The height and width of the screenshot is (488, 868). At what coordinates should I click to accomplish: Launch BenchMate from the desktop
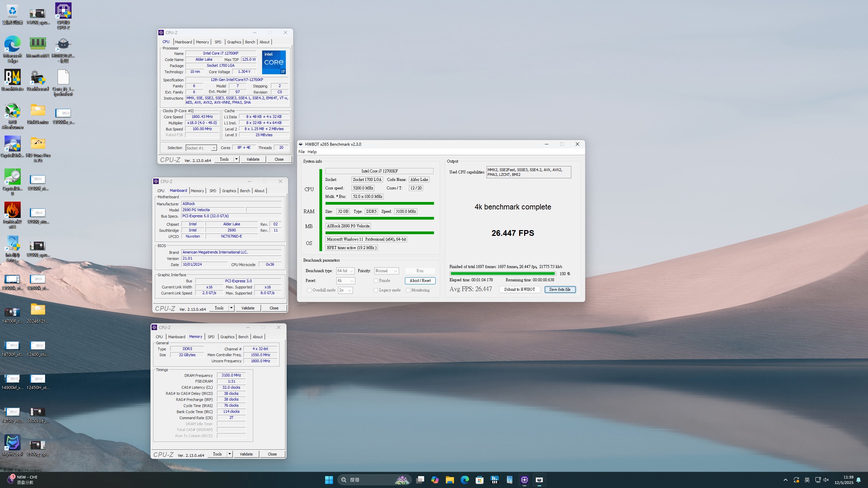pyautogui.click(x=13, y=80)
